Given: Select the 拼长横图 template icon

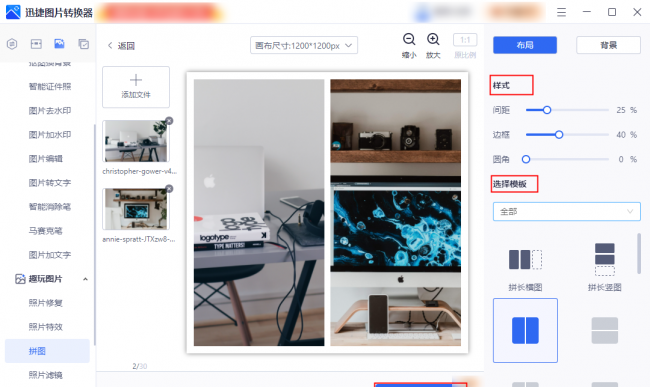Looking at the screenshot, I should point(525,260).
